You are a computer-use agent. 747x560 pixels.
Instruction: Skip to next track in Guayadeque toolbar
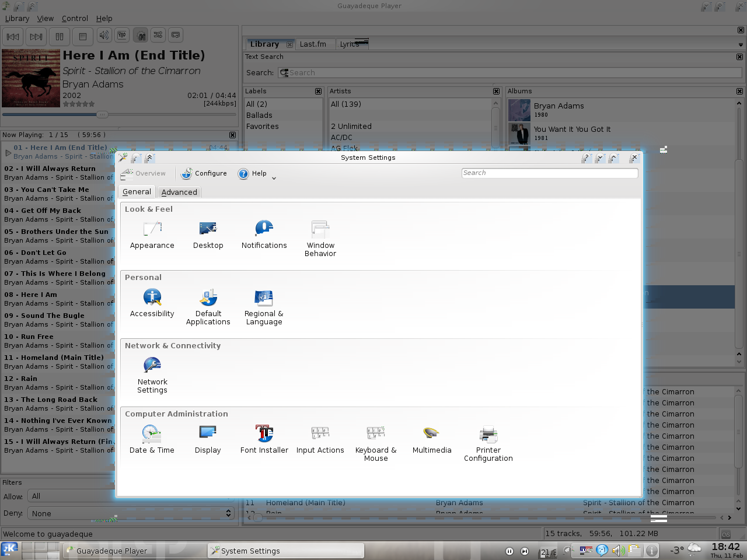(x=36, y=36)
